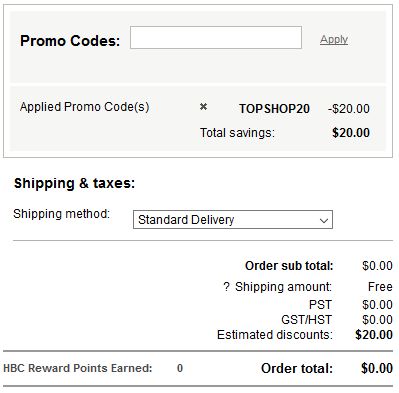Open the shipping amount help question mark

coord(226,287)
